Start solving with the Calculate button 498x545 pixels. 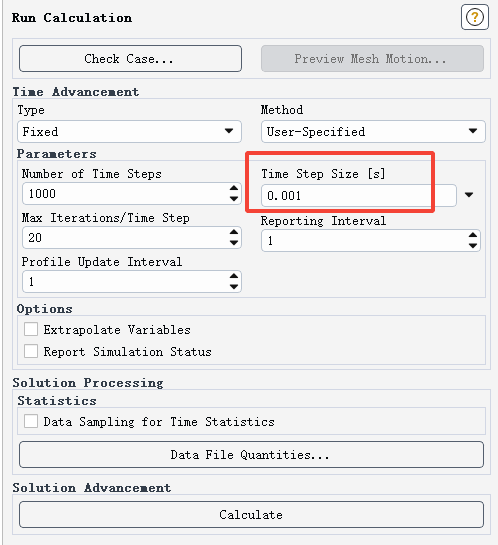[251, 514]
